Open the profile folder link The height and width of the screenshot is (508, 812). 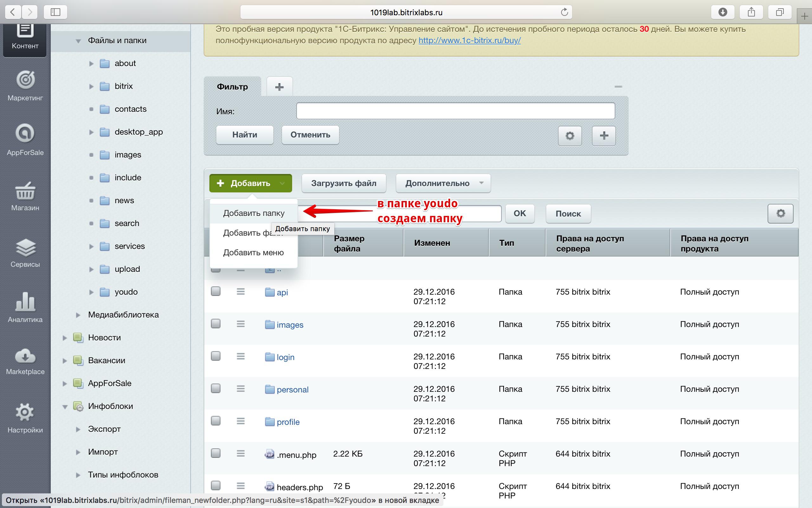pyautogui.click(x=288, y=422)
